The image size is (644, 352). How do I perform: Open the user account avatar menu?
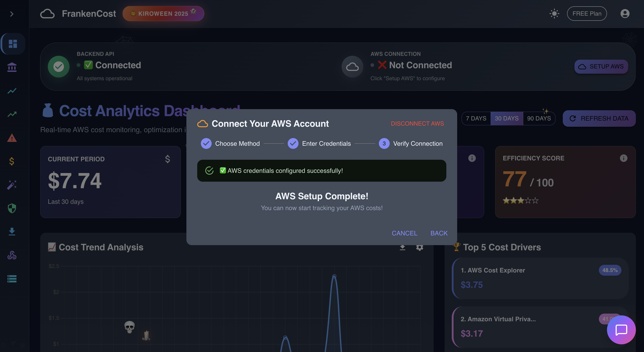pos(625,14)
